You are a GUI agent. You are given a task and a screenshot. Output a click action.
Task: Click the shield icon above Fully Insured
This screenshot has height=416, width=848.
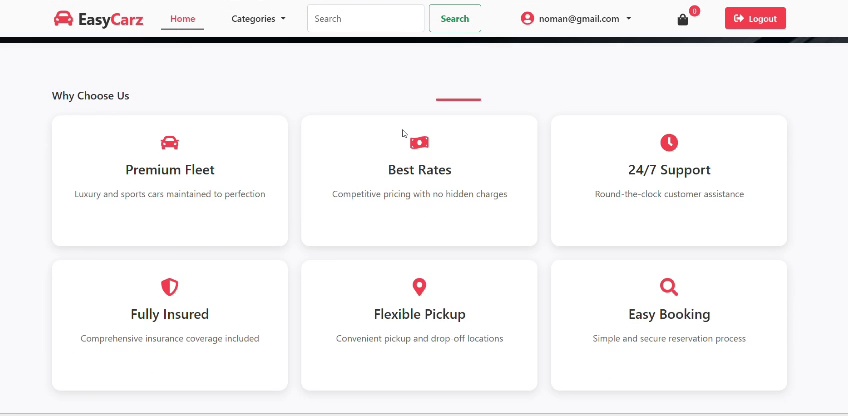[170, 287]
